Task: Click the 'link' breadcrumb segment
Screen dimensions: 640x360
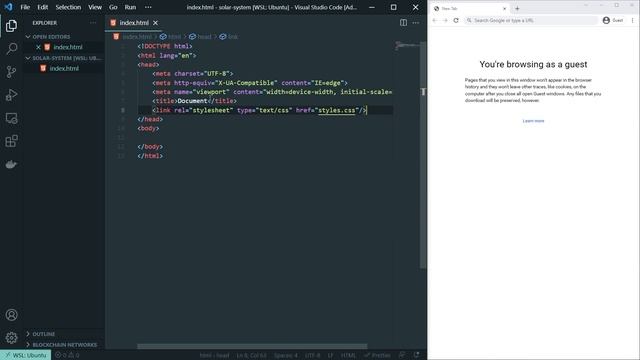Action: coord(229,37)
